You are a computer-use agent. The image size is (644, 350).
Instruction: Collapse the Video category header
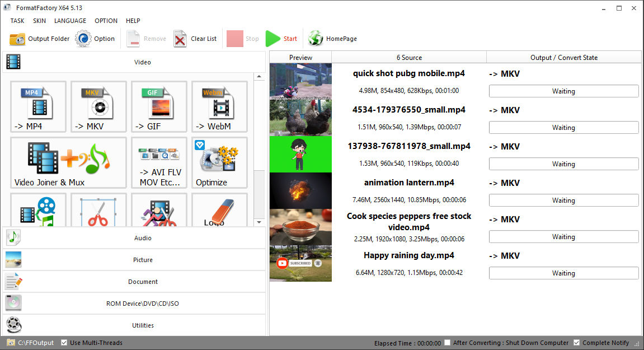134,62
